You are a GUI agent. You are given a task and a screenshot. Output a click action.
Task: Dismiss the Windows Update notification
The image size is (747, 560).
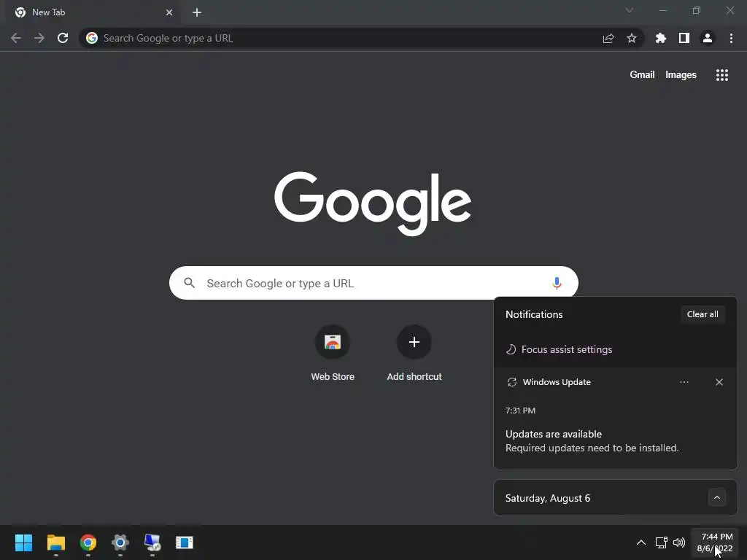(x=719, y=382)
